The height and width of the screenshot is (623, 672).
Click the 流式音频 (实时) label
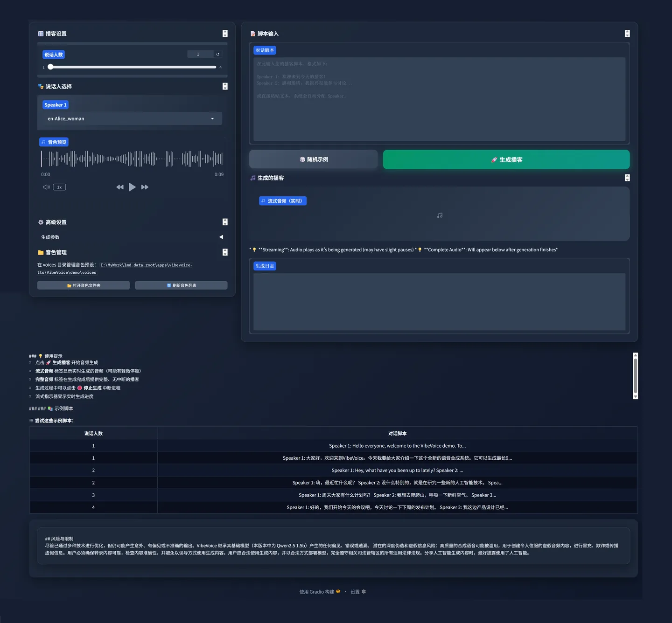tap(283, 201)
